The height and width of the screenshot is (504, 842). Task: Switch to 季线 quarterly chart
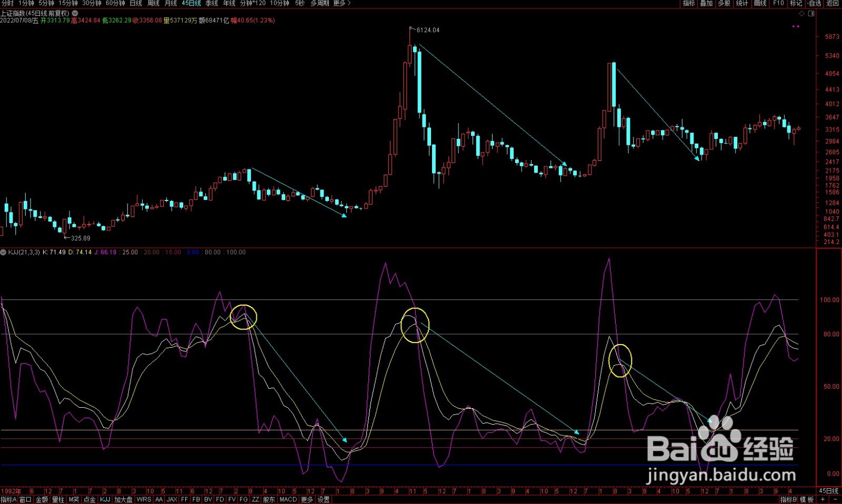tap(212, 3)
